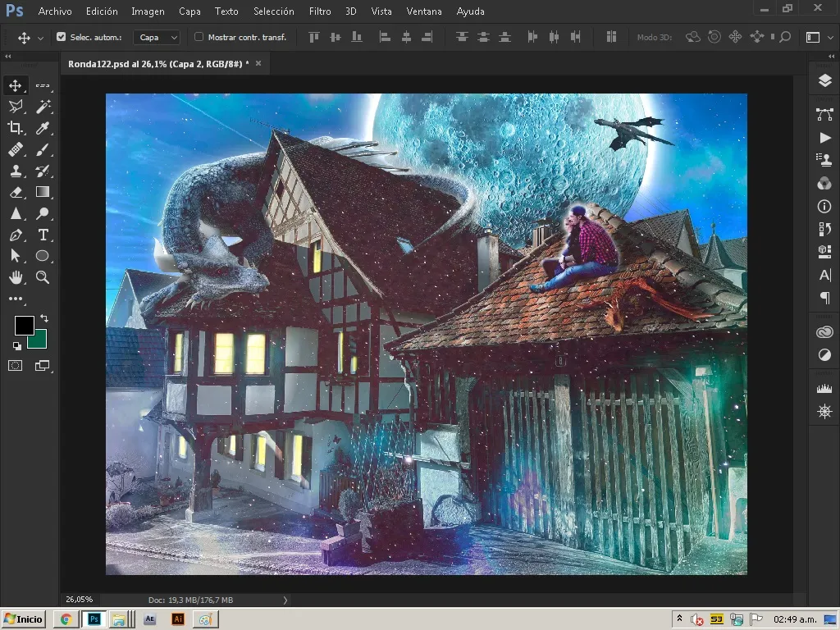Select the Brush tool
Viewport: 840px width, 630px height.
tap(43, 149)
